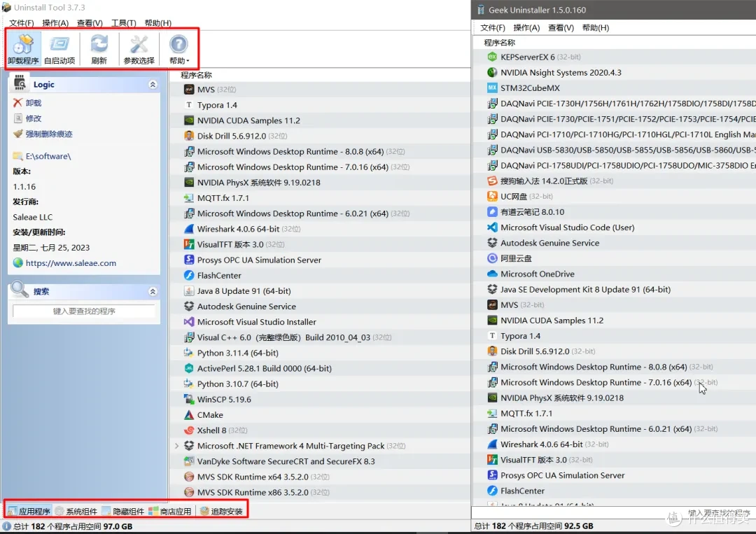Open 帮助(H) menu in Geek Uninstaller
Screen dimensions: 756x534
pyautogui.click(x=596, y=27)
